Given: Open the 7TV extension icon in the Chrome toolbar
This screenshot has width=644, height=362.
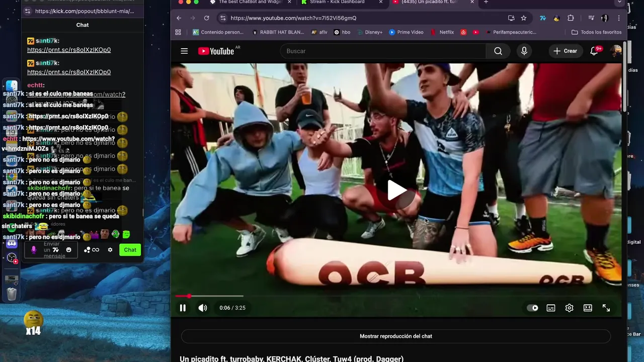Looking at the screenshot, I should [543, 18].
